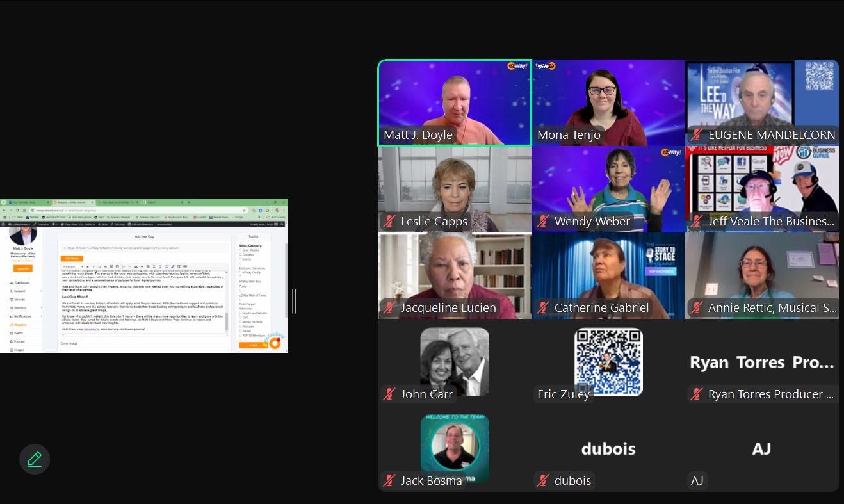Select the Podcasts category radio button

(240, 326)
